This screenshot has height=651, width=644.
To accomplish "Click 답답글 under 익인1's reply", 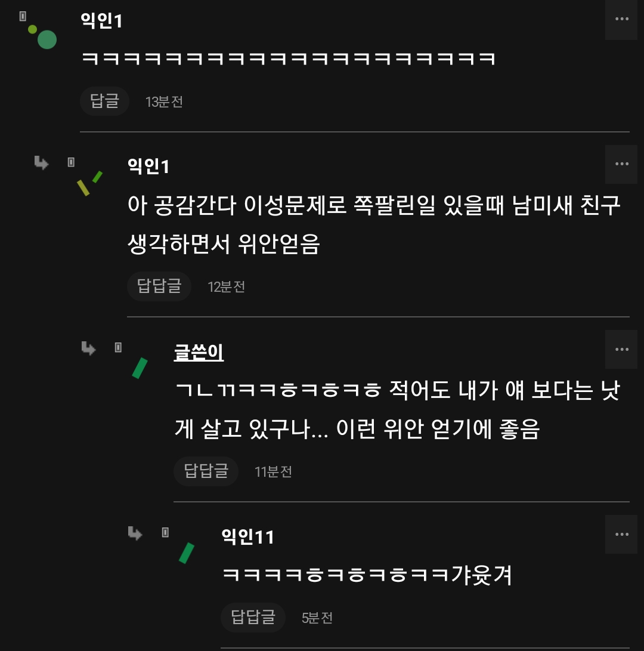I will [159, 286].
